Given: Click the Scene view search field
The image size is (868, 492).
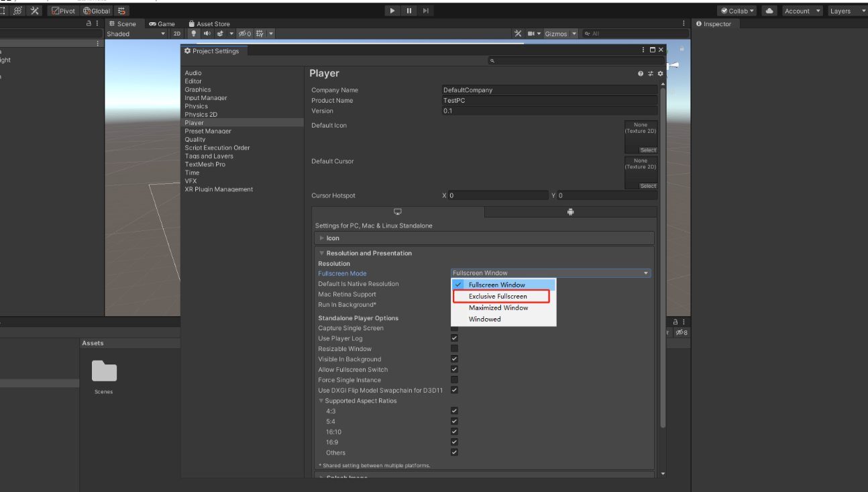Looking at the screenshot, I should point(635,34).
